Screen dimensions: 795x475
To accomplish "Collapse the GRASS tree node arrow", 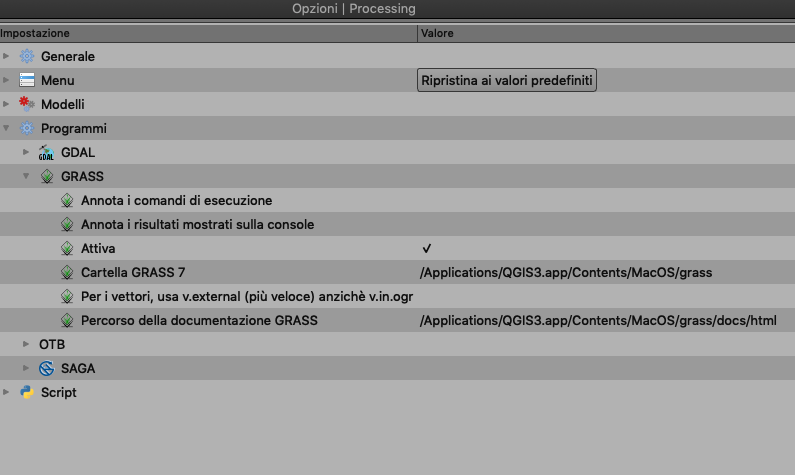I will coord(26,176).
